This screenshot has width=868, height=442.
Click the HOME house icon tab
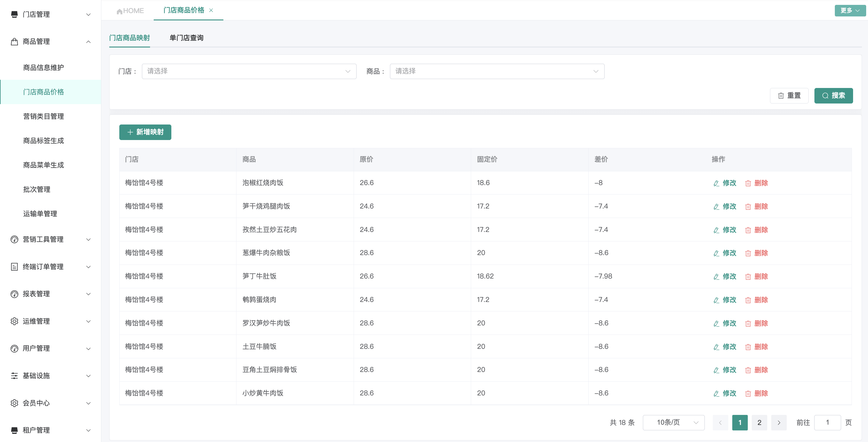130,11
